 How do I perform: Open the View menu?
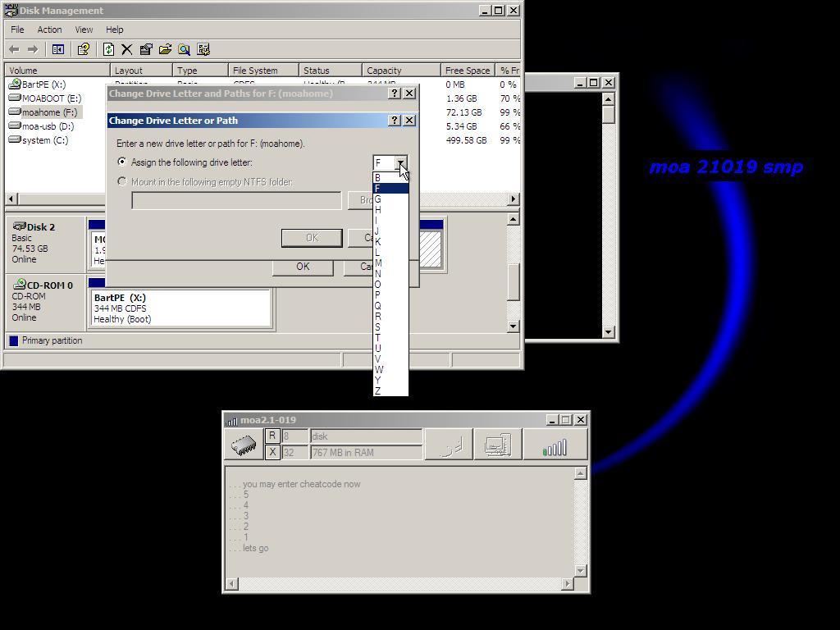(x=84, y=30)
